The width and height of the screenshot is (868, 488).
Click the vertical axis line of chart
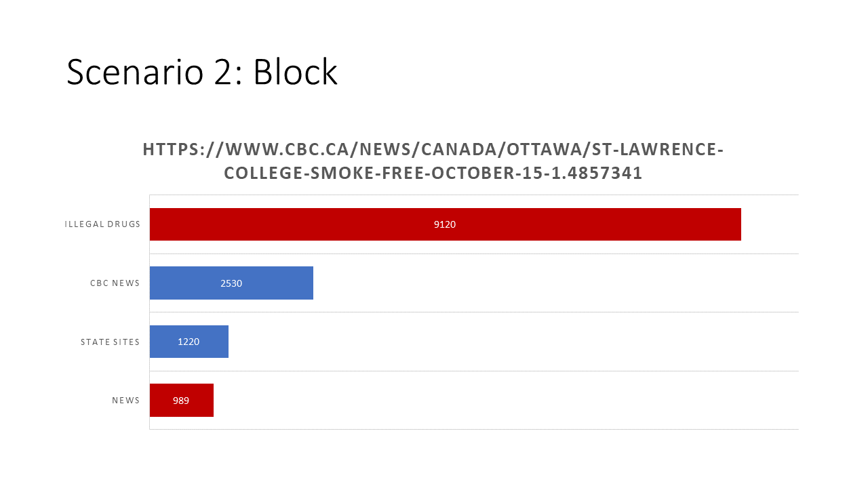(x=149, y=312)
